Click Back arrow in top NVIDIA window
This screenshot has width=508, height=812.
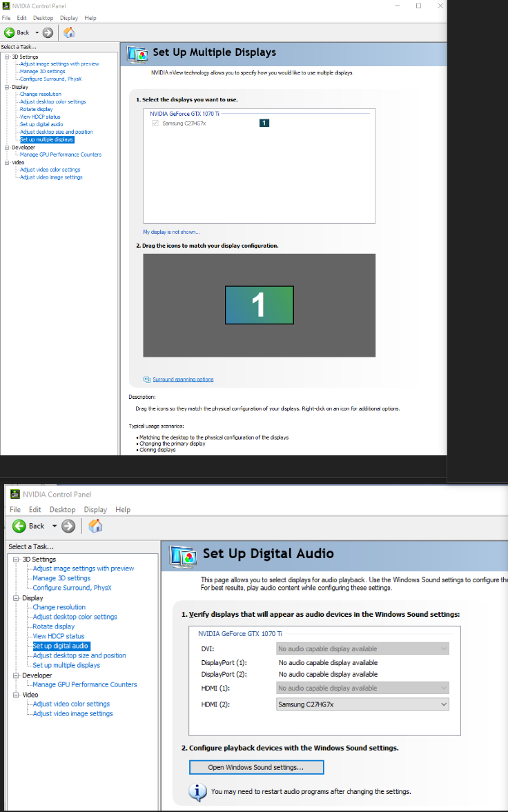[x=10, y=32]
